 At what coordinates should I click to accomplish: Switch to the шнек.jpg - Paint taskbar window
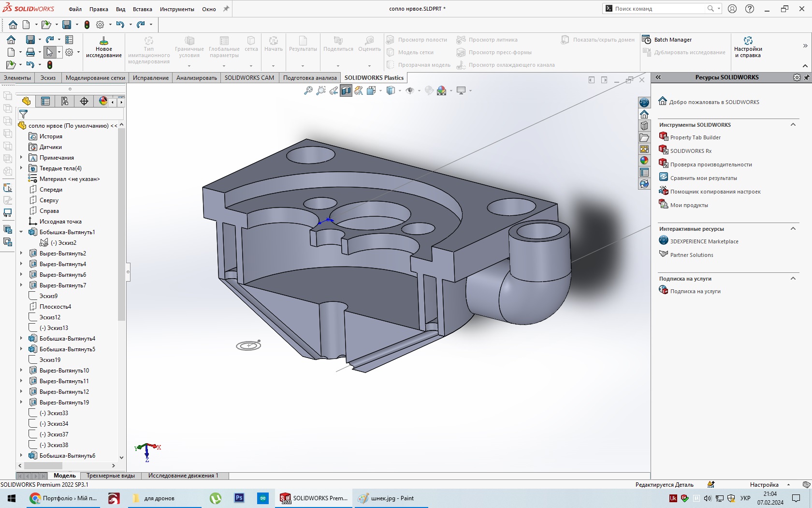391,498
